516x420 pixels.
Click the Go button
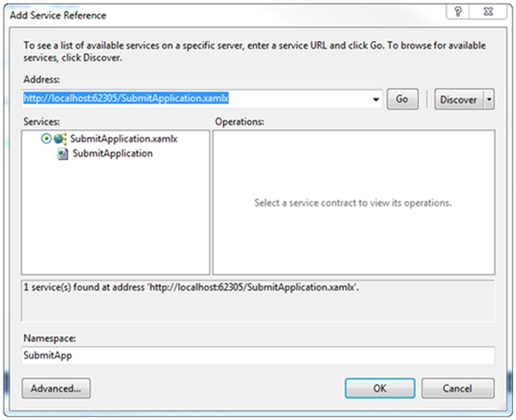[402, 99]
